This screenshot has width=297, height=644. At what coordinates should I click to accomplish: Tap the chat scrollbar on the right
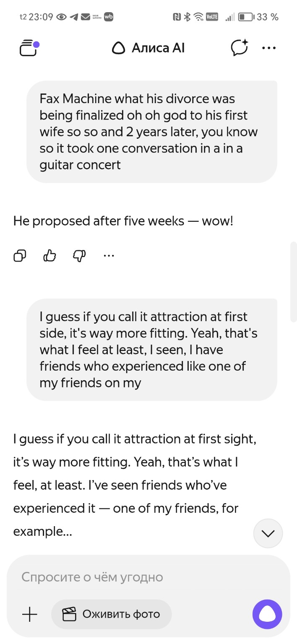tap(293, 282)
